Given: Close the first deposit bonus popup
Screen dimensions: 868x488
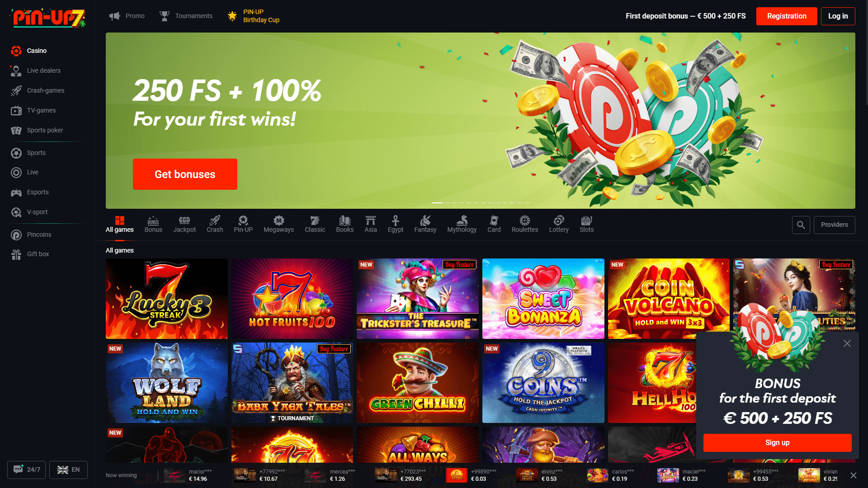Looking at the screenshot, I should (847, 343).
